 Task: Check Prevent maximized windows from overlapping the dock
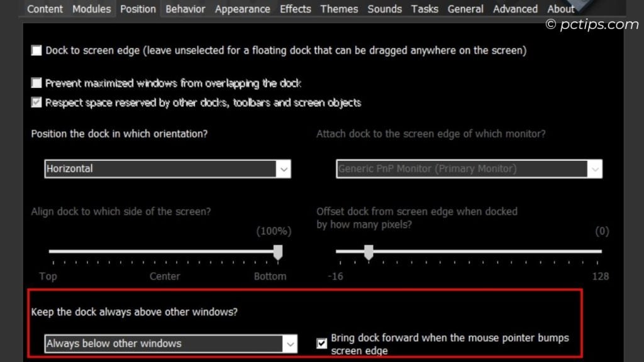[36, 83]
